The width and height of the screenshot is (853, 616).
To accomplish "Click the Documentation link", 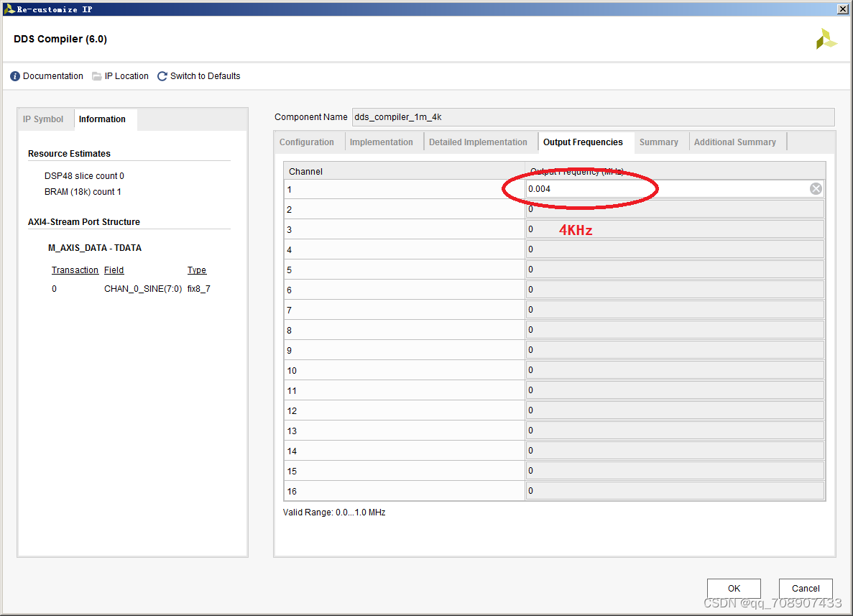I will click(52, 76).
